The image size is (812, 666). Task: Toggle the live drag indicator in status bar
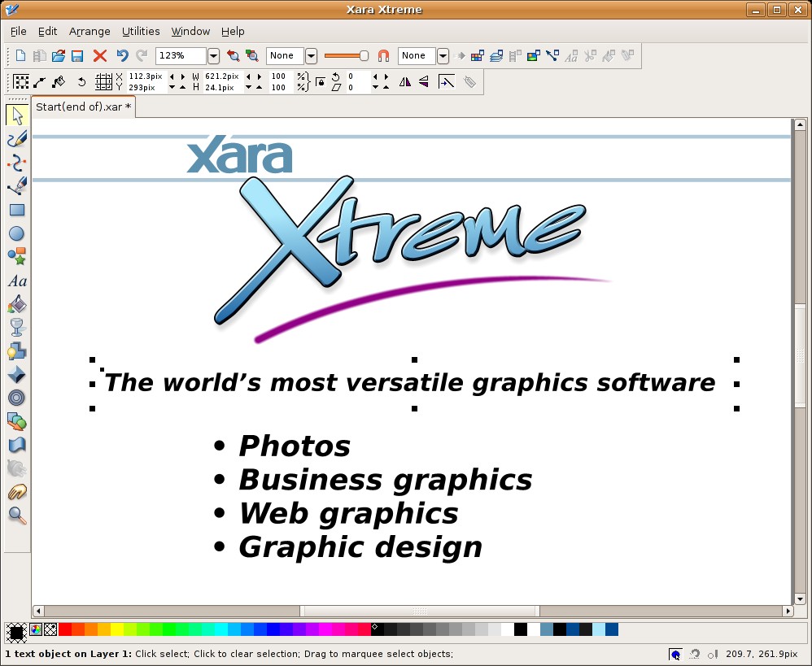click(x=675, y=655)
